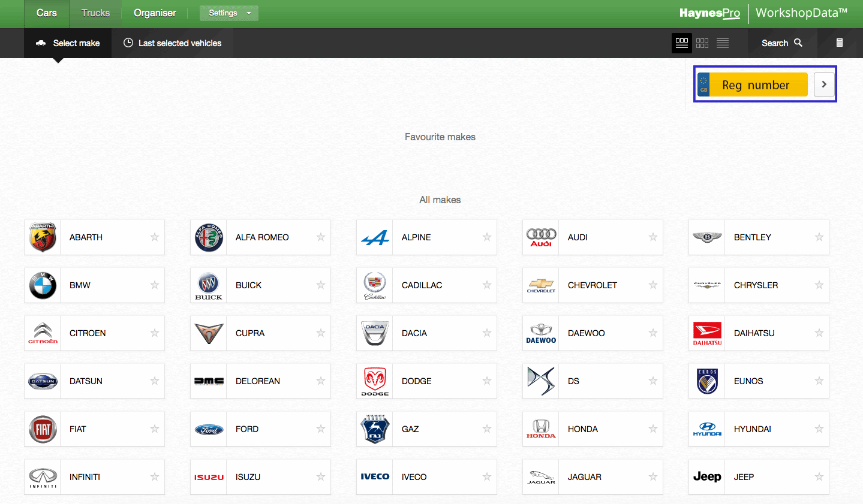Choose the DELOREAN make name
The height and width of the screenshot is (504, 863).
pos(258,381)
